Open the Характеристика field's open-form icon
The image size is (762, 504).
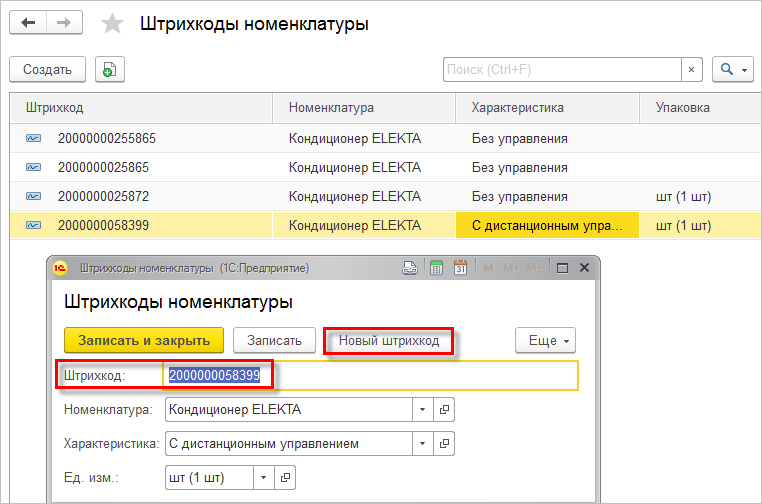click(x=445, y=443)
